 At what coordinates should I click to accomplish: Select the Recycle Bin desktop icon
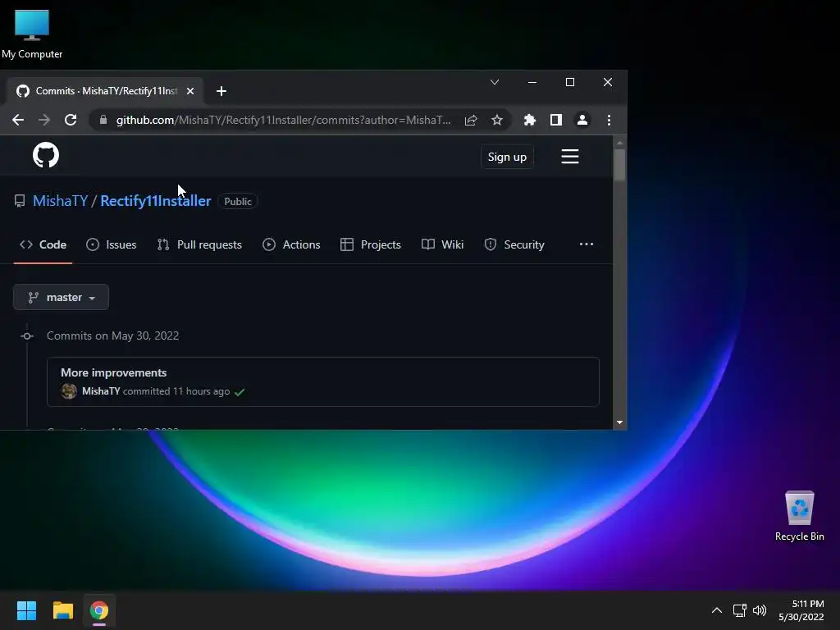click(x=799, y=516)
